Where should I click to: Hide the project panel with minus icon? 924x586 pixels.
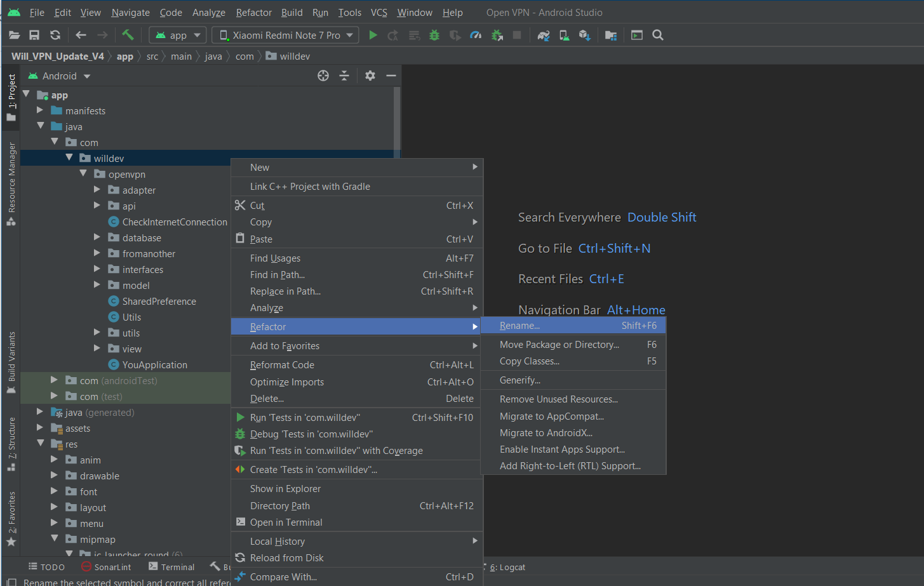(391, 76)
